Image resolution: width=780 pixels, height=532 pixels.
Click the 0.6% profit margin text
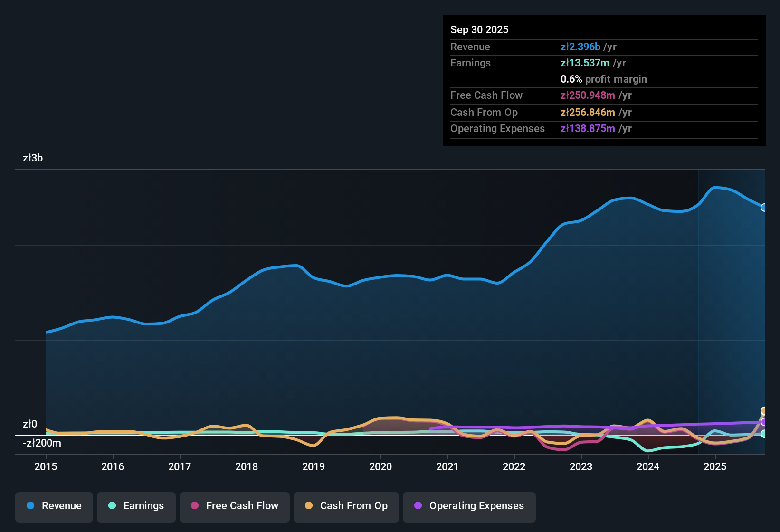[603, 79]
